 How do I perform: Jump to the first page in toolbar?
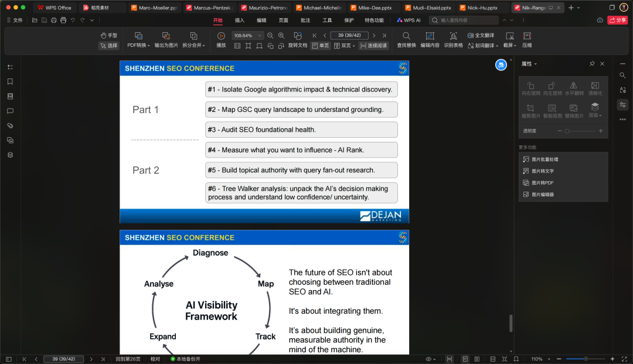pyautogui.click(x=315, y=36)
